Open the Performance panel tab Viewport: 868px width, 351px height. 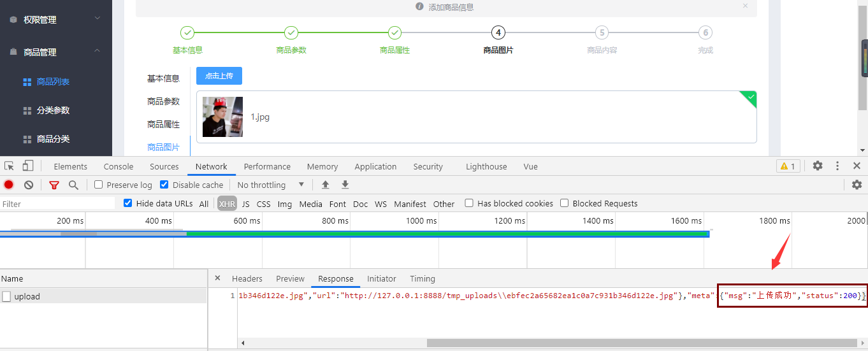267,166
